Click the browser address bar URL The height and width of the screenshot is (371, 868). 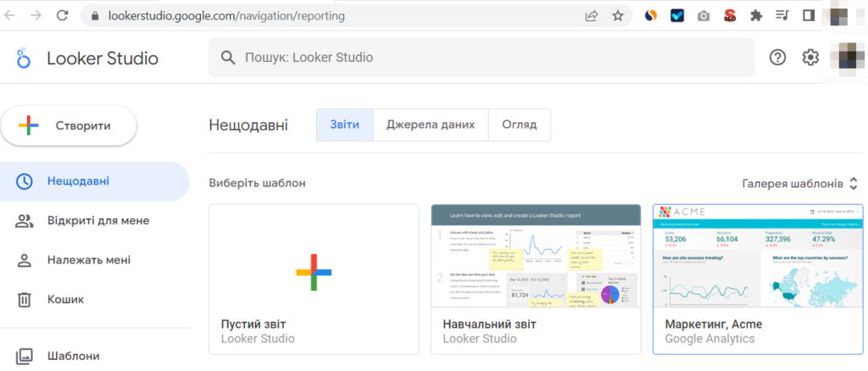(x=226, y=16)
